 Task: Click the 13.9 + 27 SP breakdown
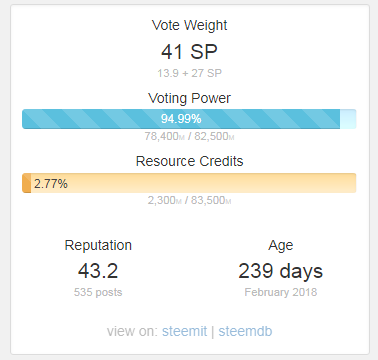[x=189, y=73]
